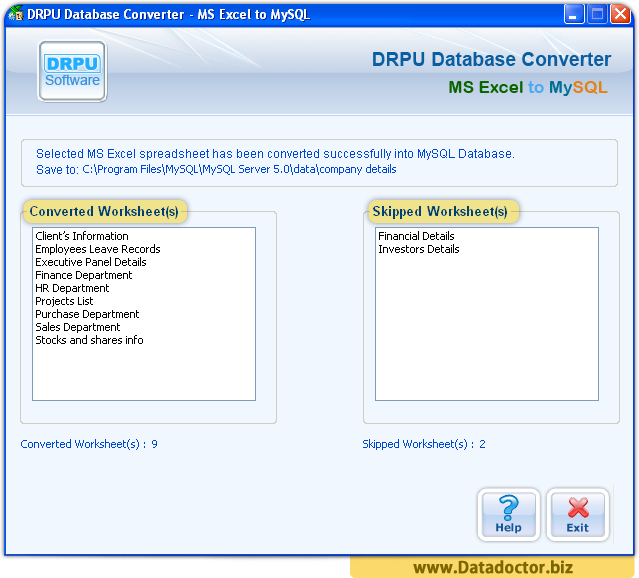Select "Finance Department" worksheet entry

point(84,275)
